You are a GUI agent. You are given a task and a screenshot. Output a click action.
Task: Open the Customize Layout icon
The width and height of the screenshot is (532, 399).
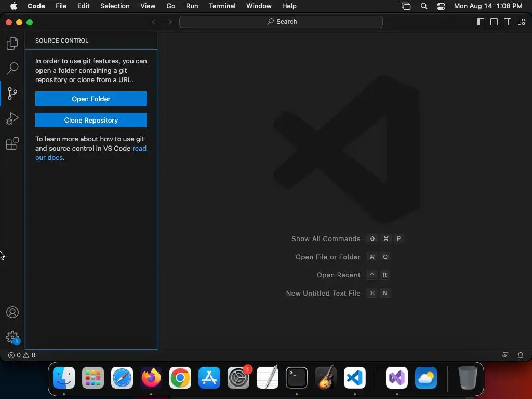521,22
